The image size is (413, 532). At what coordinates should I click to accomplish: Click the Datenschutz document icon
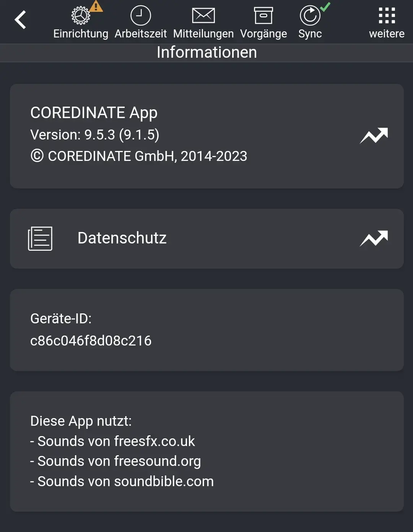click(x=40, y=238)
